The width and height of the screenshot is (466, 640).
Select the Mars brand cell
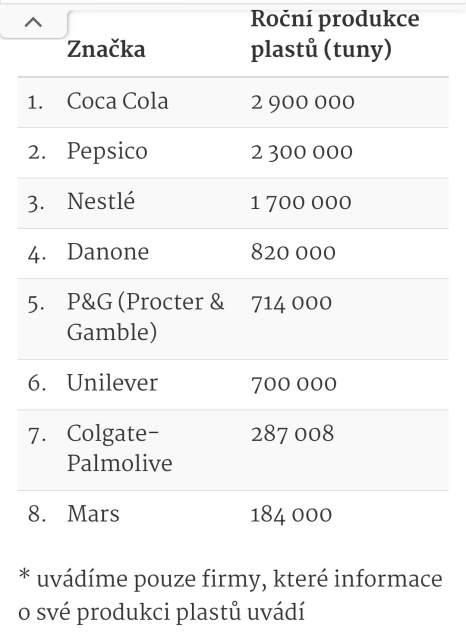[x=93, y=514]
